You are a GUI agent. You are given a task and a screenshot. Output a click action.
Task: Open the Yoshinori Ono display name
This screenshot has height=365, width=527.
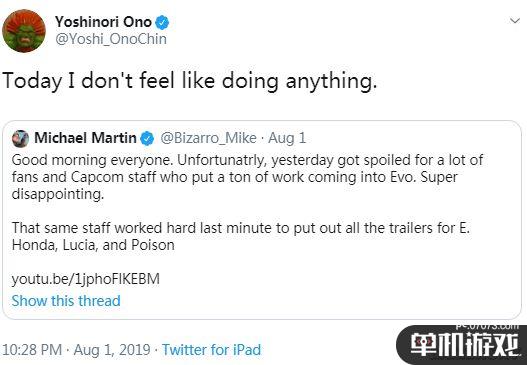click(104, 22)
